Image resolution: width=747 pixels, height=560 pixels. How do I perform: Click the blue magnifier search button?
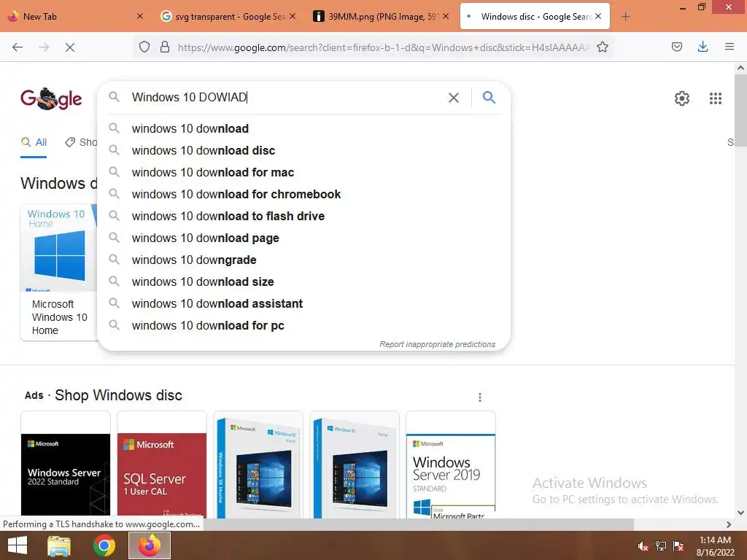(489, 97)
